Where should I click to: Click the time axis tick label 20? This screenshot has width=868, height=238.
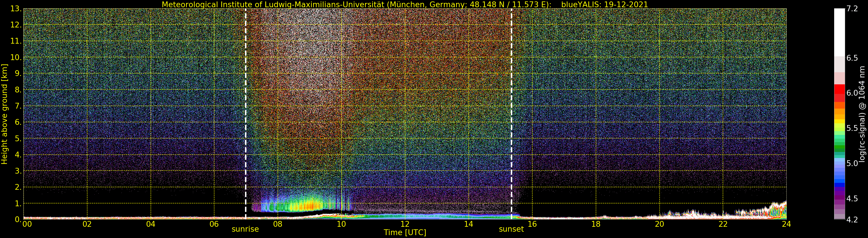(659, 224)
